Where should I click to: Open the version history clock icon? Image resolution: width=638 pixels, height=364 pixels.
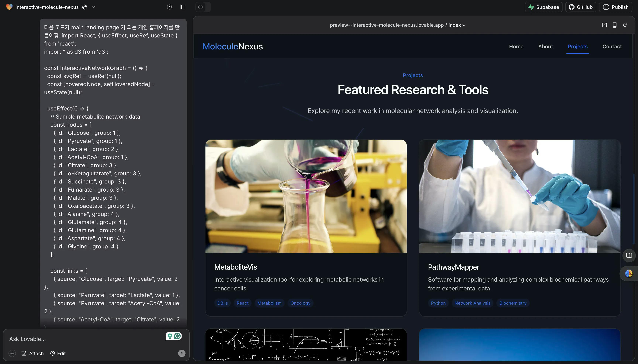pos(169,7)
